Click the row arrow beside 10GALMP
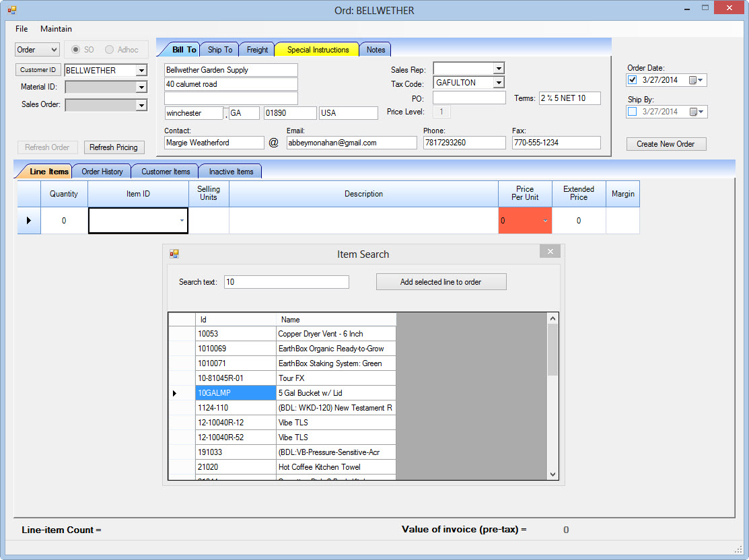 click(174, 393)
